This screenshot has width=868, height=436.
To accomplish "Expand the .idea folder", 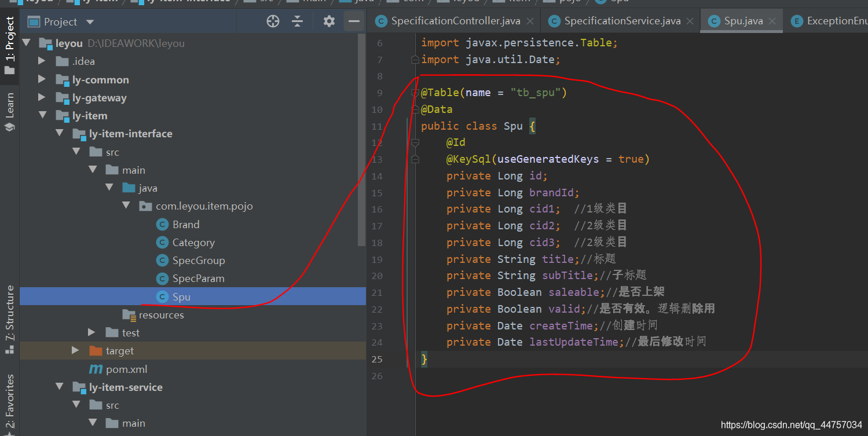I will [42, 61].
